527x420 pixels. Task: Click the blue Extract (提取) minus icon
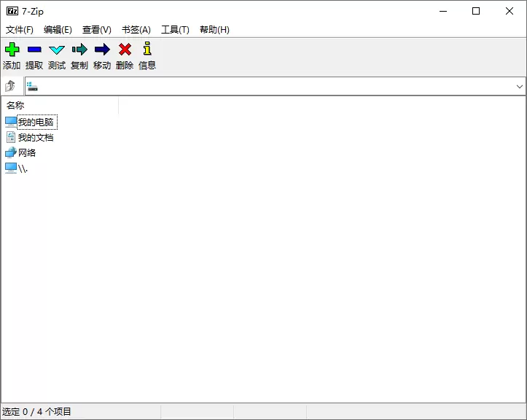pyautogui.click(x=34, y=50)
